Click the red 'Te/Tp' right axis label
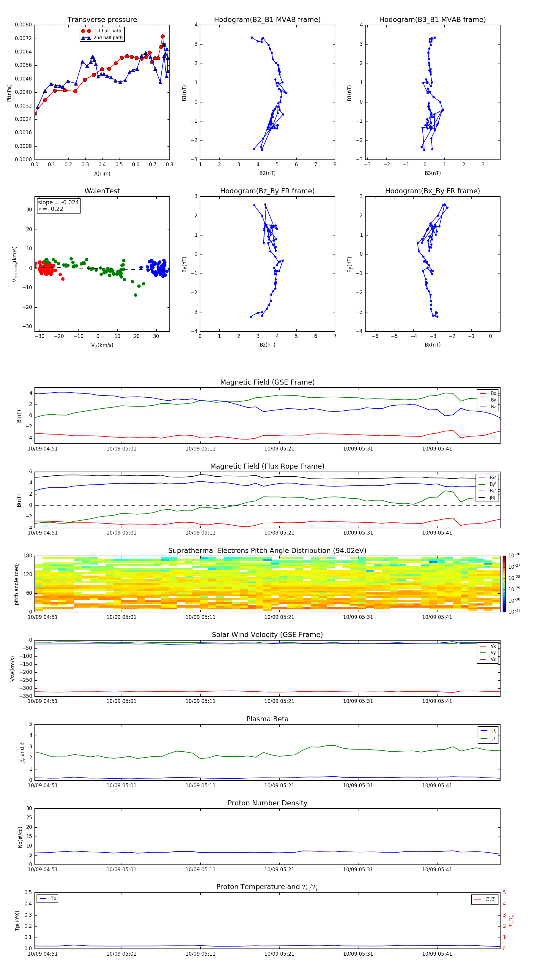535x980 pixels. point(512,921)
